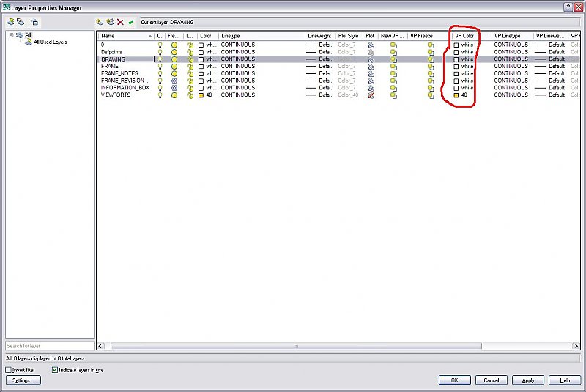Open VP Color swatch 40 for VIEWPORTS
This screenshot has width=586, height=392.
coord(456,95)
